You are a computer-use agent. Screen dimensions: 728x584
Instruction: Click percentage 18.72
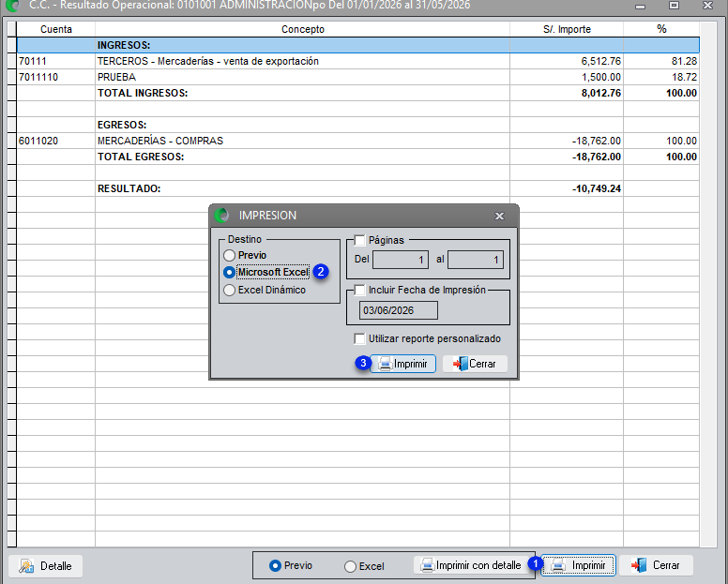point(684,77)
